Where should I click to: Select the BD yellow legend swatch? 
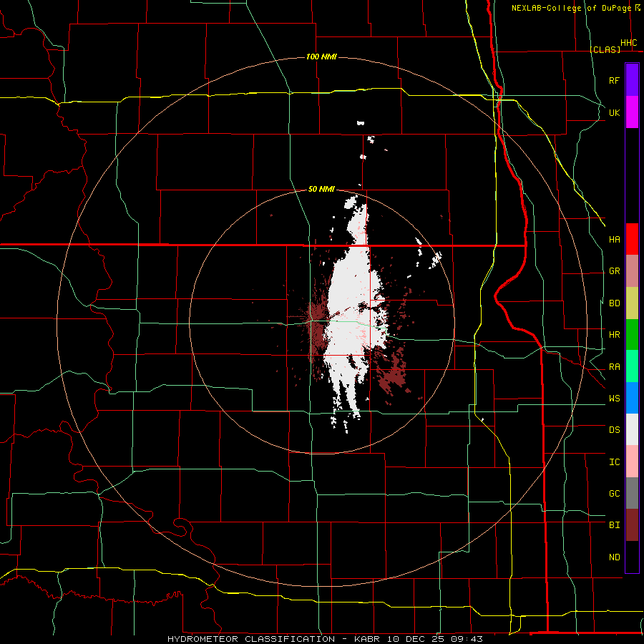click(632, 303)
